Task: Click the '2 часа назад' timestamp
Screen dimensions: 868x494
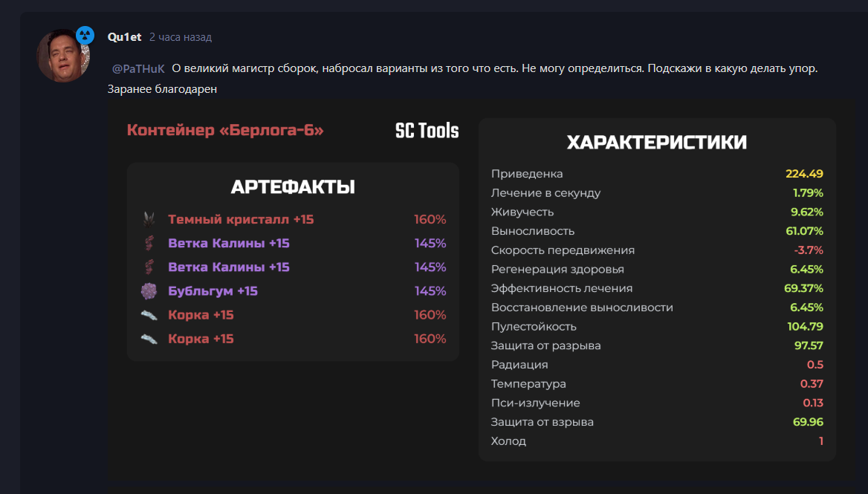Action: click(x=181, y=37)
